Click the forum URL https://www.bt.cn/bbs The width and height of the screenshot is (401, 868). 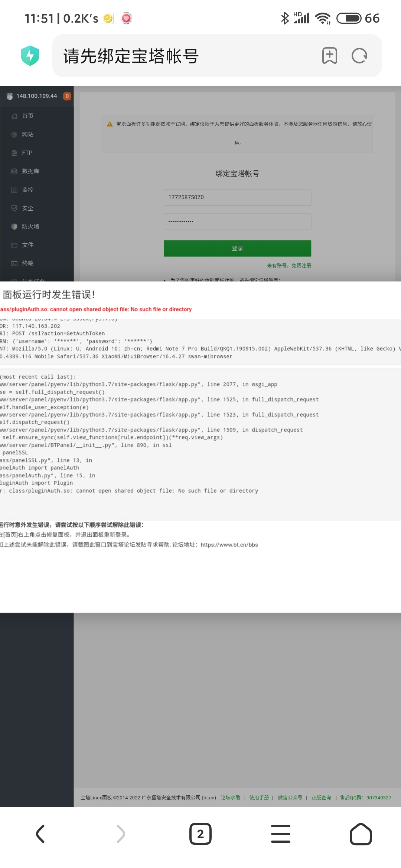click(229, 545)
